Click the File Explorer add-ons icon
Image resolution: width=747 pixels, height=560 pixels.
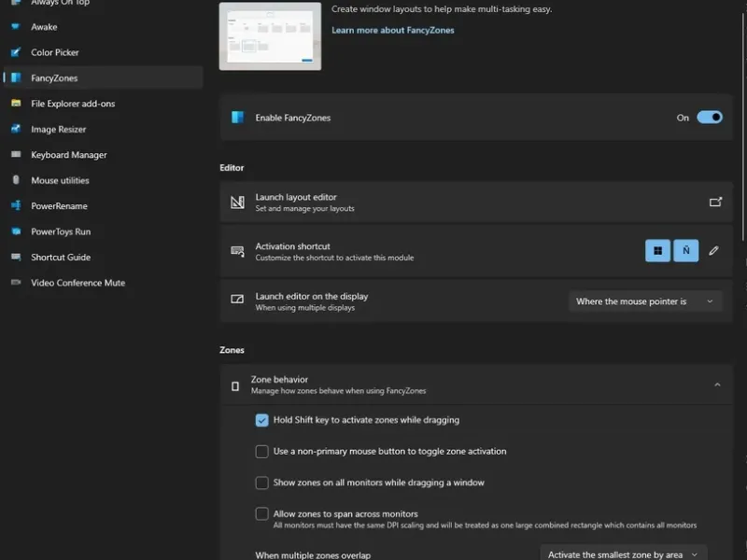click(x=16, y=104)
